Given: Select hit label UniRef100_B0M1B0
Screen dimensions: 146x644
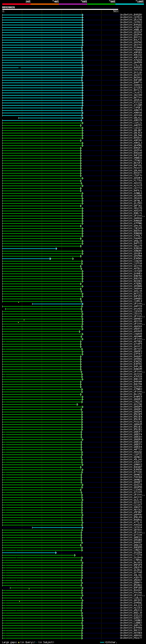Looking at the screenshot, I should coord(131,15).
